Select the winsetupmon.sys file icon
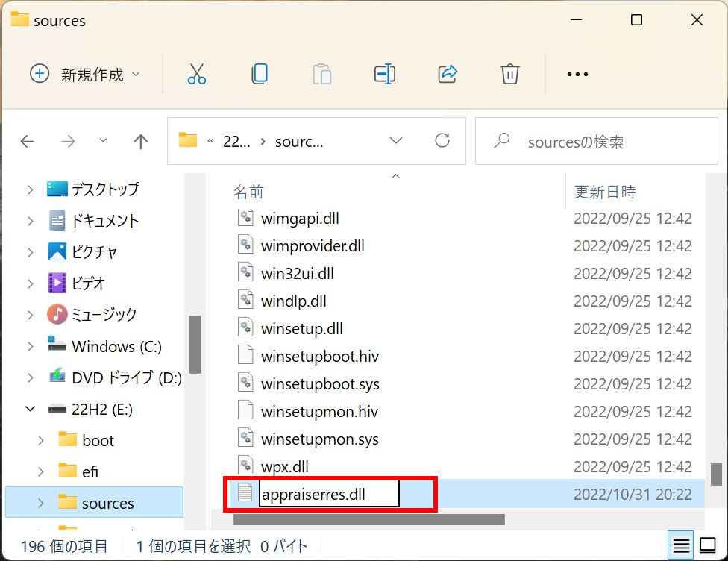728x561 pixels. (x=245, y=439)
